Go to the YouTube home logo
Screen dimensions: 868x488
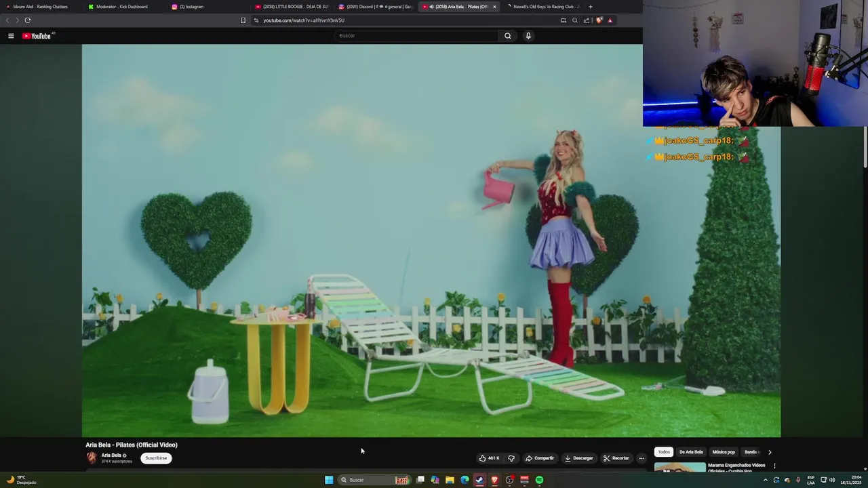coord(37,36)
